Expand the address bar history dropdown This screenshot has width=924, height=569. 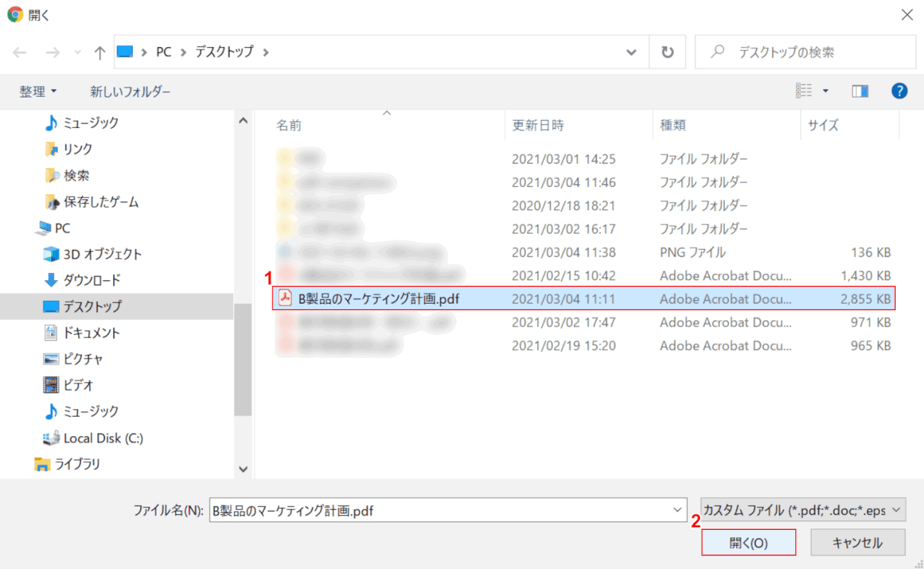click(x=631, y=53)
